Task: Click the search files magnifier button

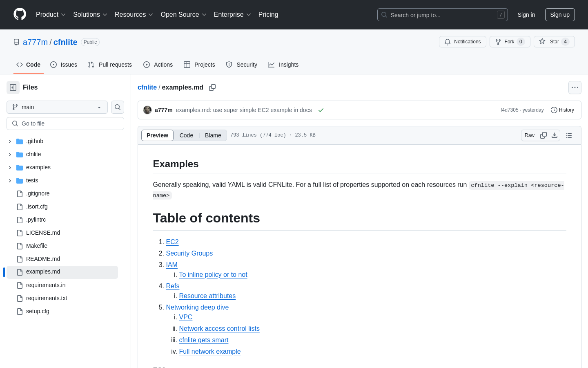Action: pyautogui.click(x=118, y=107)
